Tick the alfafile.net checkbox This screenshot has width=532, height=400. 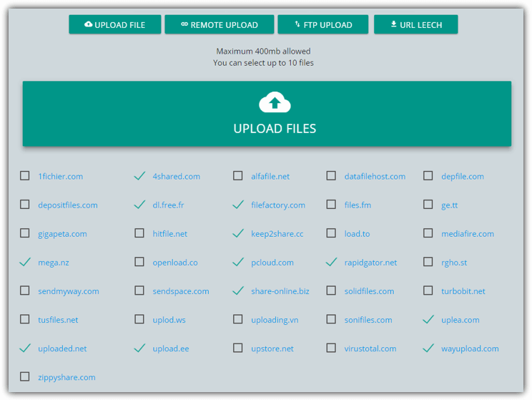coord(238,176)
